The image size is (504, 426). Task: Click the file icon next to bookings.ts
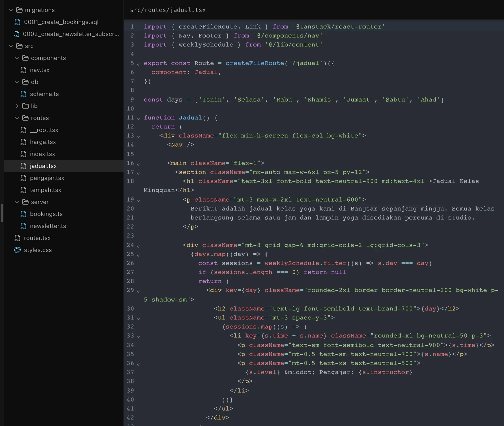pos(23,214)
